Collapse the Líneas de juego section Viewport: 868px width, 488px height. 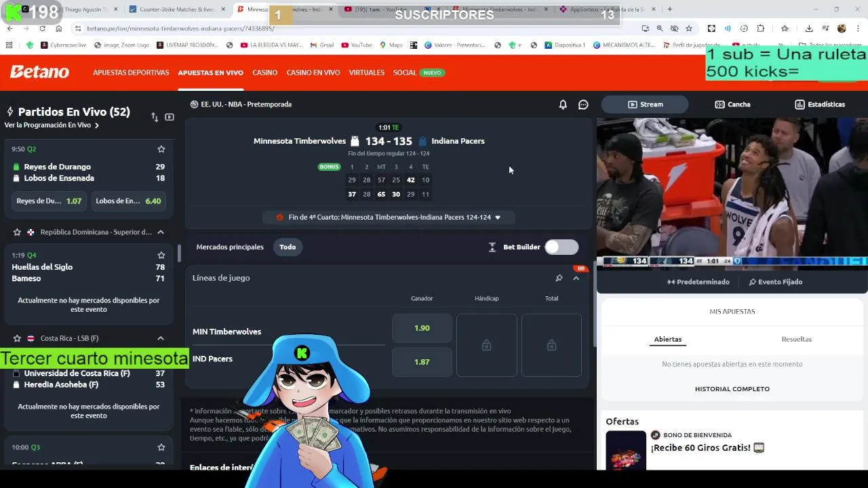pyautogui.click(x=576, y=278)
